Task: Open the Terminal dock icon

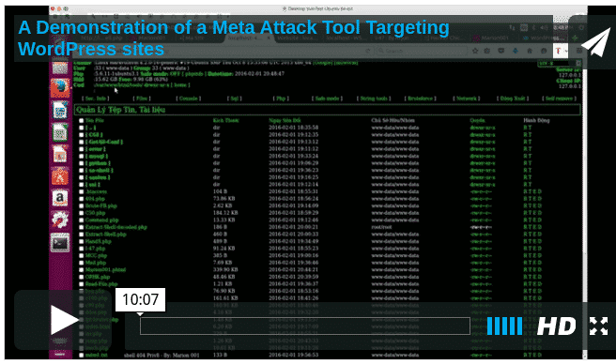Action: pyautogui.click(x=60, y=243)
